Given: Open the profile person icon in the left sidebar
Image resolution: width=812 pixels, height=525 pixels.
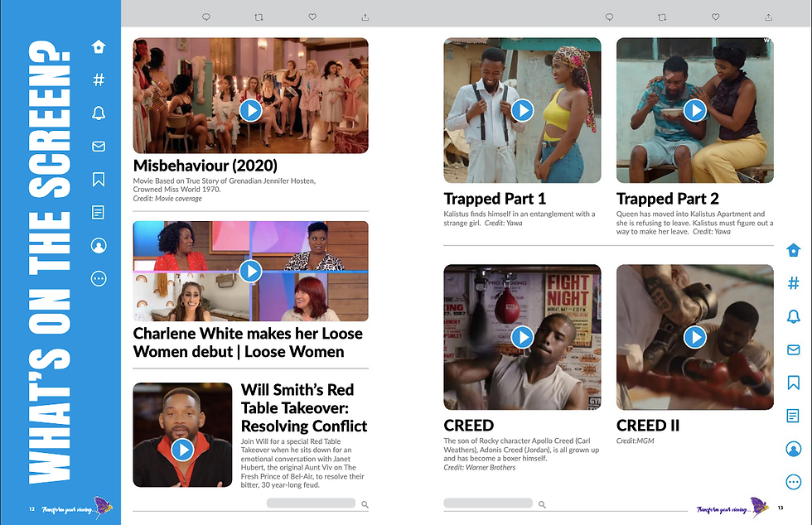Looking at the screenshot, I should click(x=99, y=245).
